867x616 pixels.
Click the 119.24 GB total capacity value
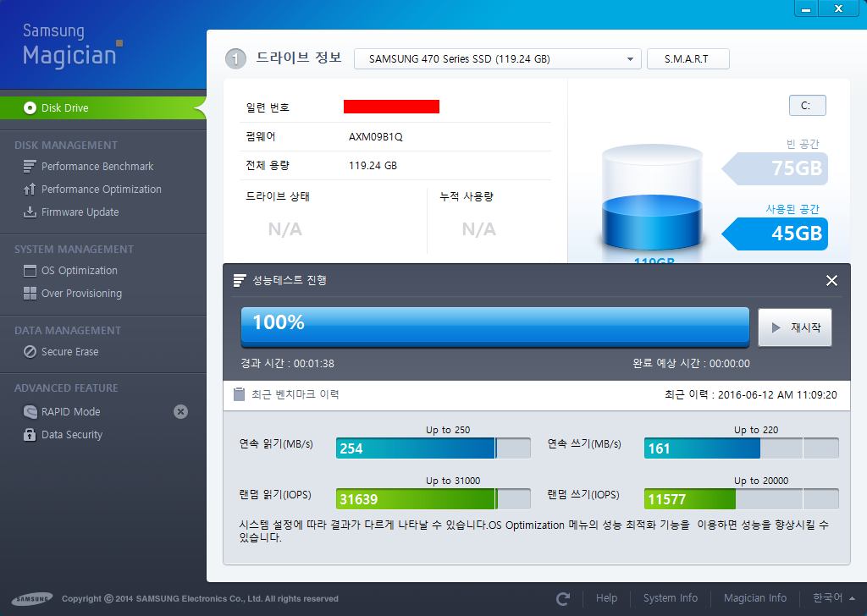point(373,166)
